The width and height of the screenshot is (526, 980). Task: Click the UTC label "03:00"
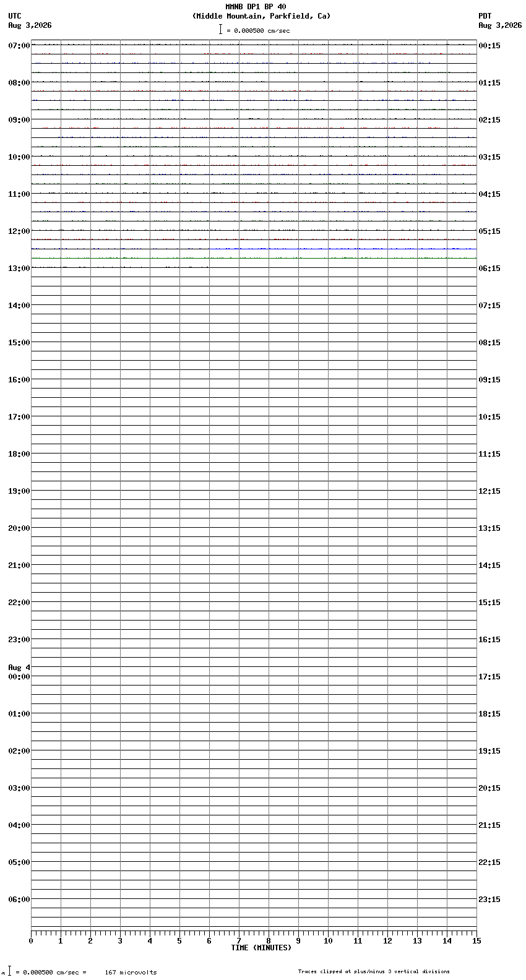pos(19,788)
